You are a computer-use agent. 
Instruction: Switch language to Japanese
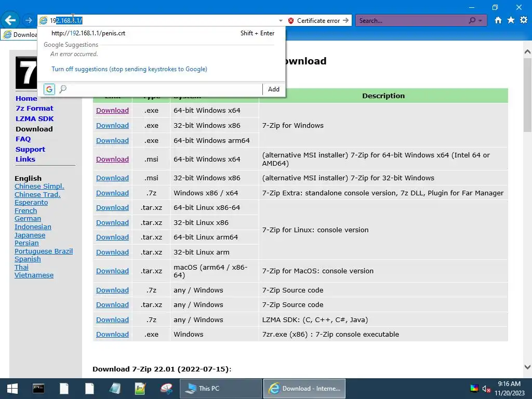click(30, 235)
